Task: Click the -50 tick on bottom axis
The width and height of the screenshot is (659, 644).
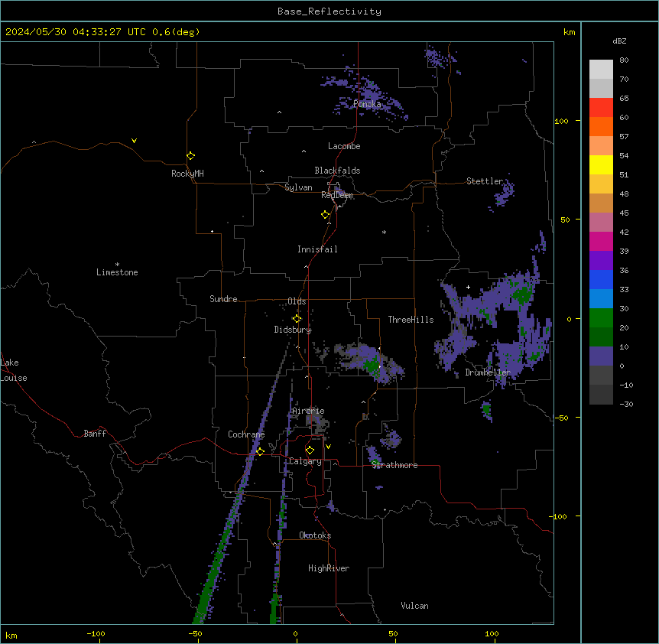Action: (195, 633)
